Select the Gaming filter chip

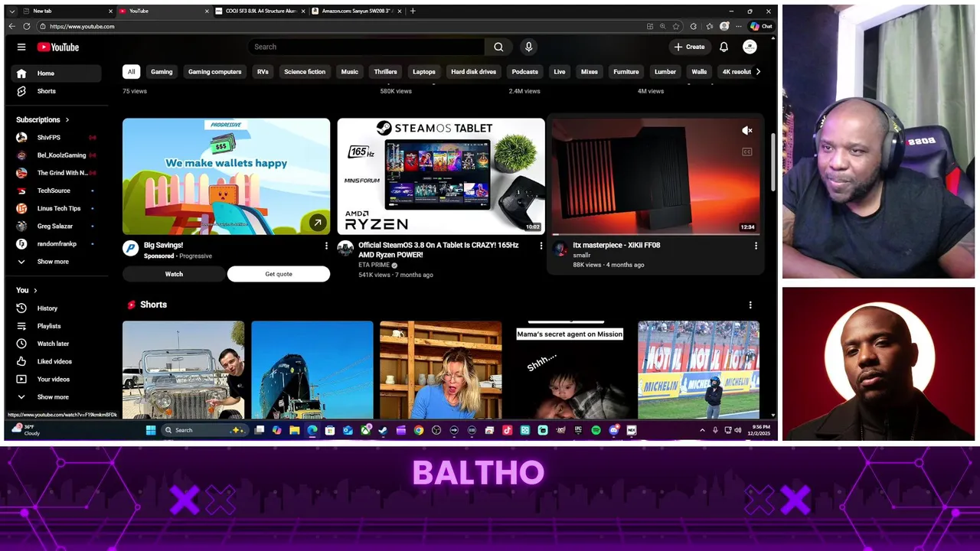tap(162, 72)
